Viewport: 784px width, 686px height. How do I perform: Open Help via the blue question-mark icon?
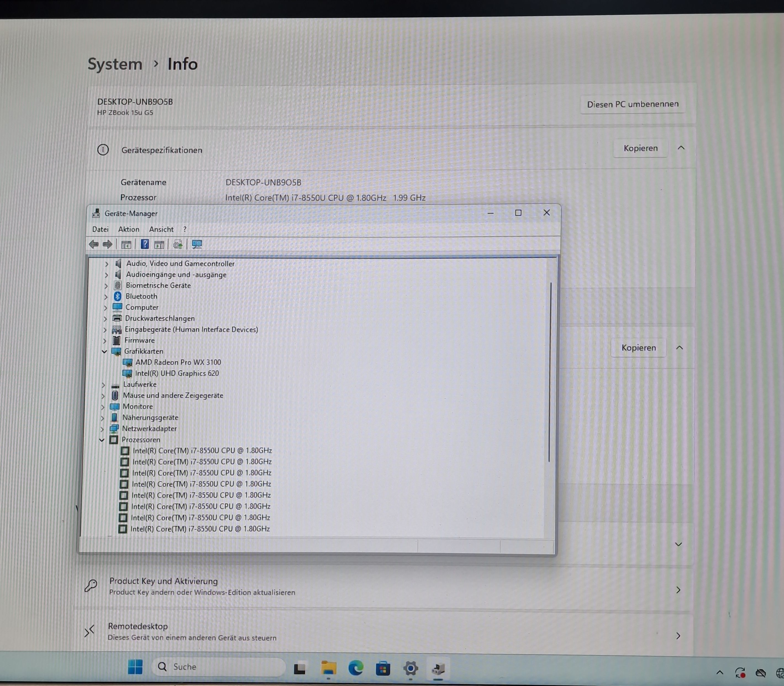145,244
